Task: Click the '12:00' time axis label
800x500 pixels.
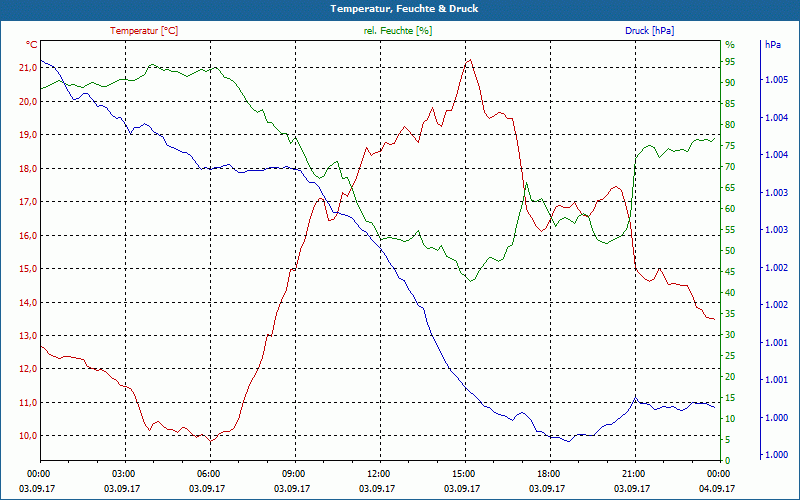Action: pyautogui.click(x=378, y=473)
